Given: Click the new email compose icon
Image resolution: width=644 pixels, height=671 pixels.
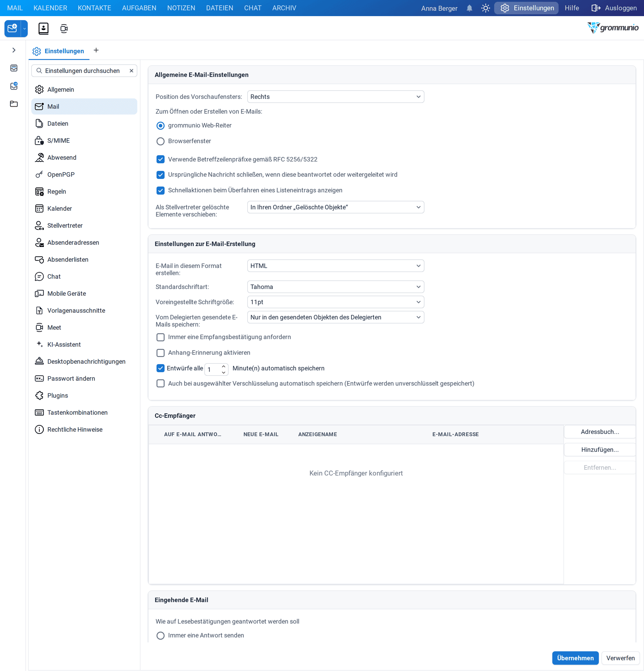Looking at the screenshot, I should pos(13,29).
